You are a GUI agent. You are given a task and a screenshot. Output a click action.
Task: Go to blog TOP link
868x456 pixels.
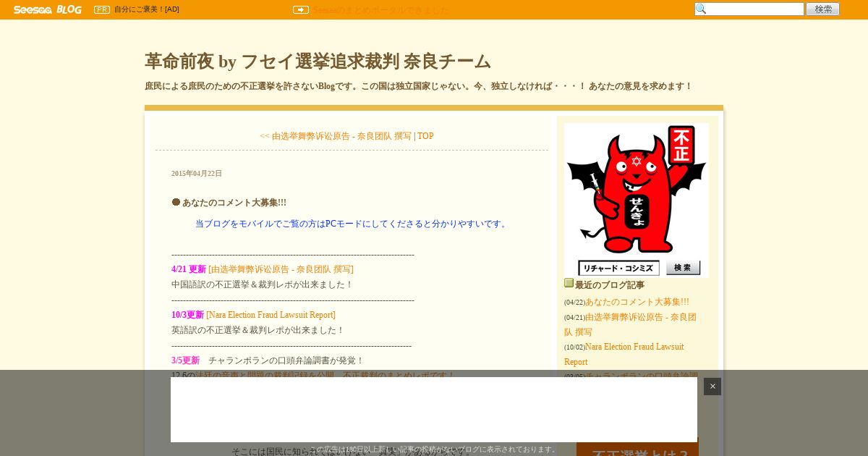click(x=425, y=136)
